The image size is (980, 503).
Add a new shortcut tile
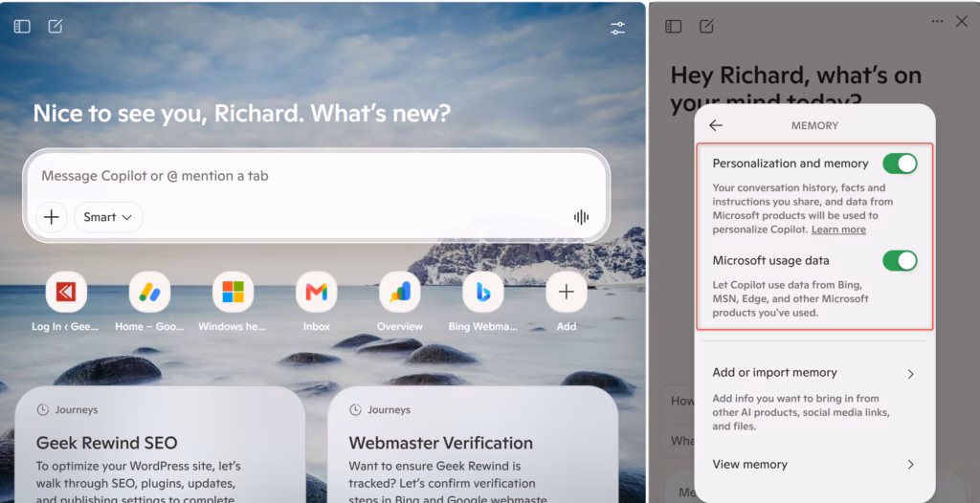point(567,292)
